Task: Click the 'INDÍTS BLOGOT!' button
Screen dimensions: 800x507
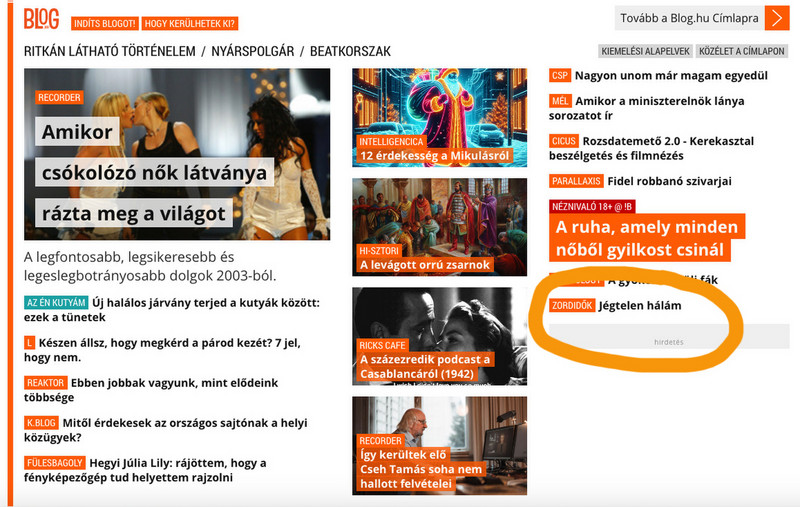Action: coord(104,23)
